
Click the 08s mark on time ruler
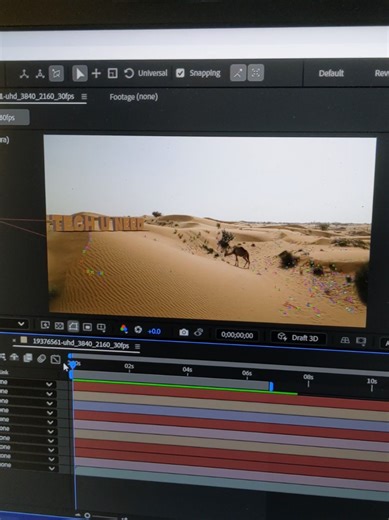(x=308, y=377)
